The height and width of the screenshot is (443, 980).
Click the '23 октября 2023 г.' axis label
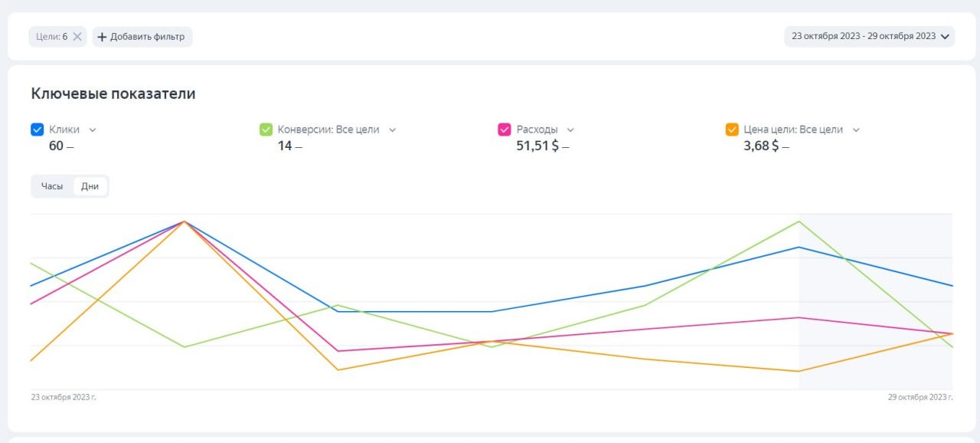pyautogui.click(x=64, y=397)
